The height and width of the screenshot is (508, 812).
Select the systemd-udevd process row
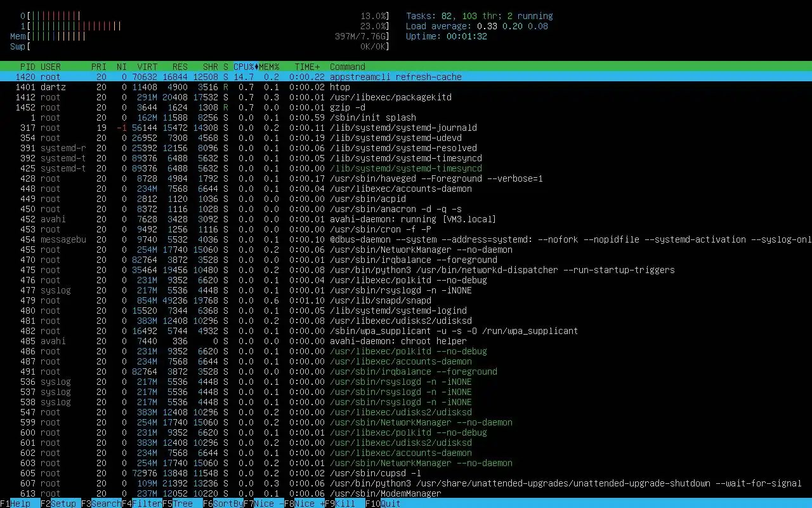(406, 138)
